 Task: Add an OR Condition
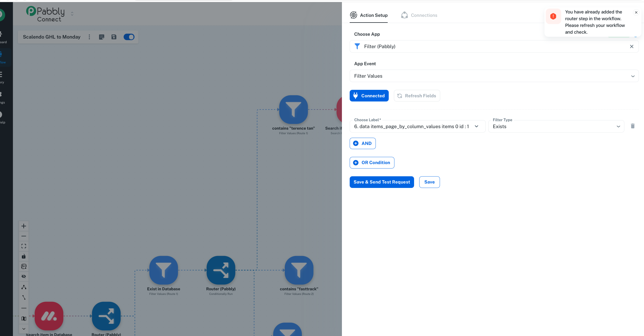point(372,163)
